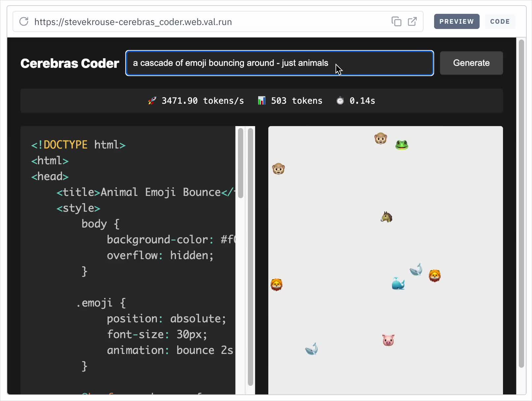
Task: Click the horse emoji in preview
Action: pyautogui.click(x=386, y=217)
